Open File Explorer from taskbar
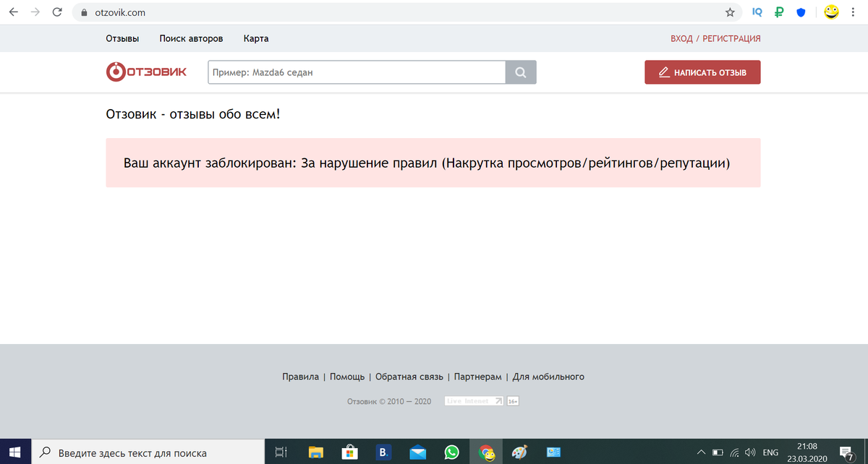 coord(316,452)
